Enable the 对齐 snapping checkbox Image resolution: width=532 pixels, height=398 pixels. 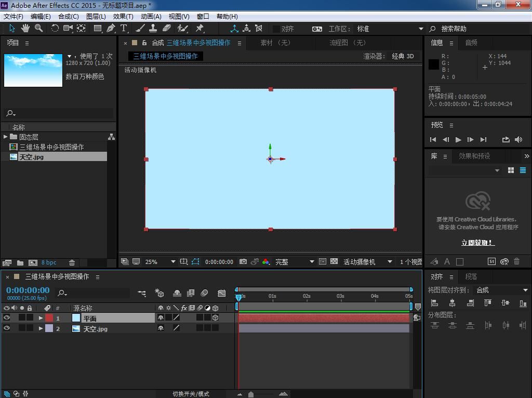pyautogui.click(x=276, y=29)
